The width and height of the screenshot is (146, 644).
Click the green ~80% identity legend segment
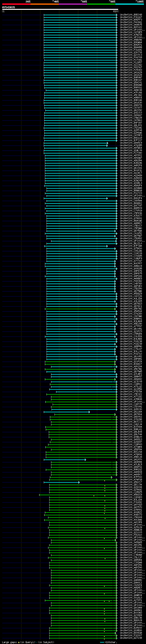(x=101, y=4)
